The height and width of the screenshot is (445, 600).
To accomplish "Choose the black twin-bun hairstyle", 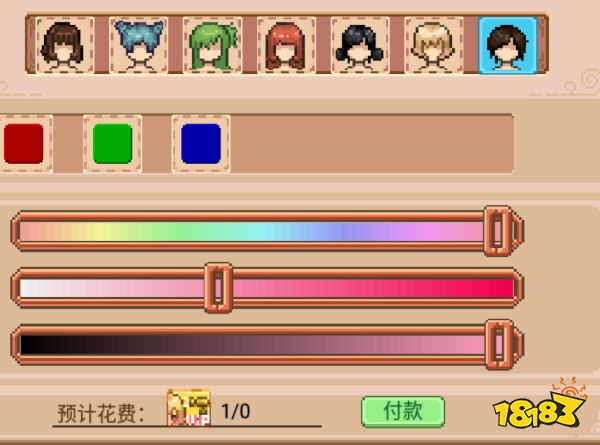I will (x=360, y=45).
